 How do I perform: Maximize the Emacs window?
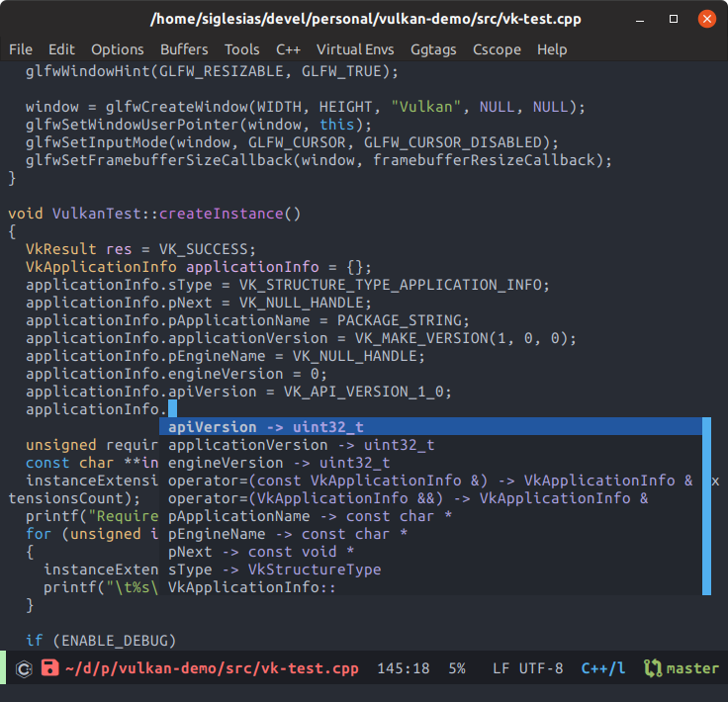click(x=674, y=19)
